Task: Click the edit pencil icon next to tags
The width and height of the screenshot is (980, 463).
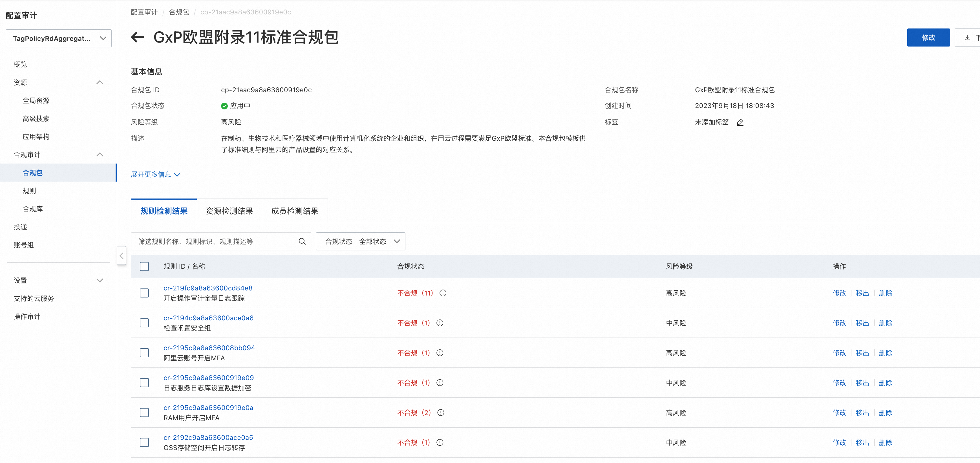Action: pos(740,122)
